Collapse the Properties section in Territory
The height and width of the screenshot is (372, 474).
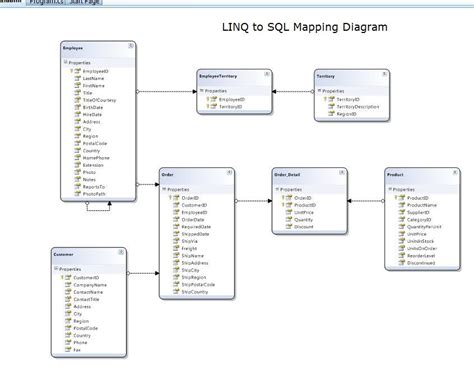(319, 90)
